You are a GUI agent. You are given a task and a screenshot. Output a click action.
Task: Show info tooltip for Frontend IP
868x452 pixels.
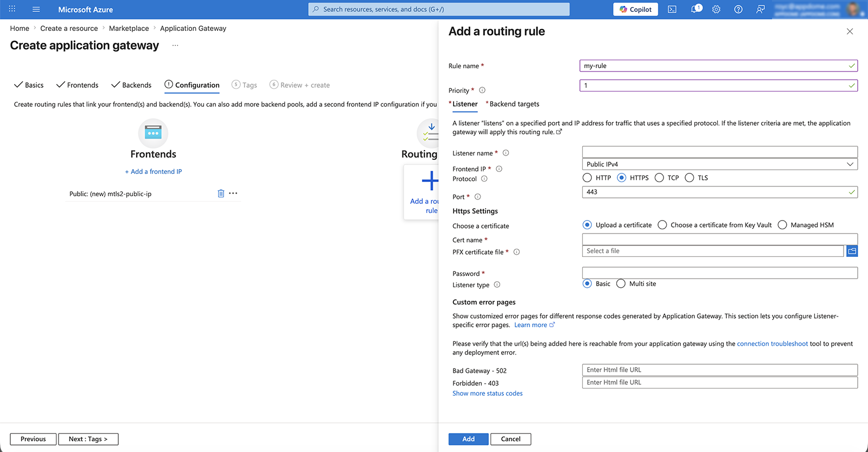499,169
